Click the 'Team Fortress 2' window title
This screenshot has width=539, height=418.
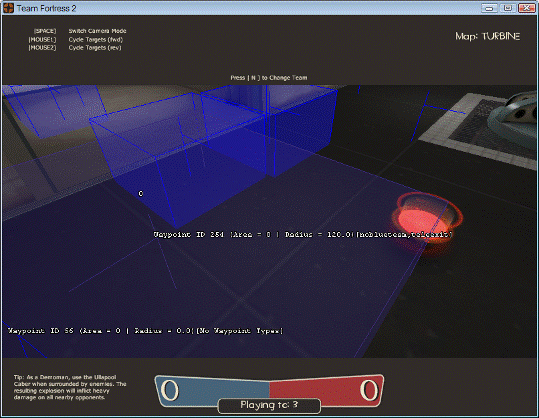pos(46,8)
